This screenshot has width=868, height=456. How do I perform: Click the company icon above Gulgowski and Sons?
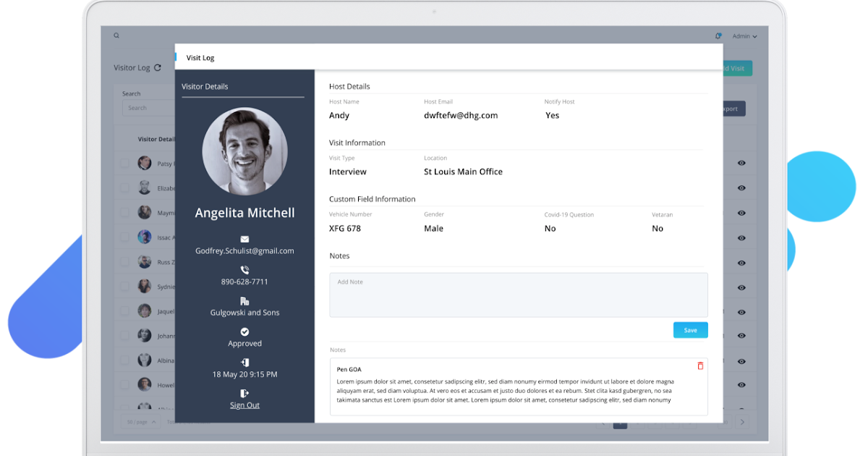pos(244,300)
